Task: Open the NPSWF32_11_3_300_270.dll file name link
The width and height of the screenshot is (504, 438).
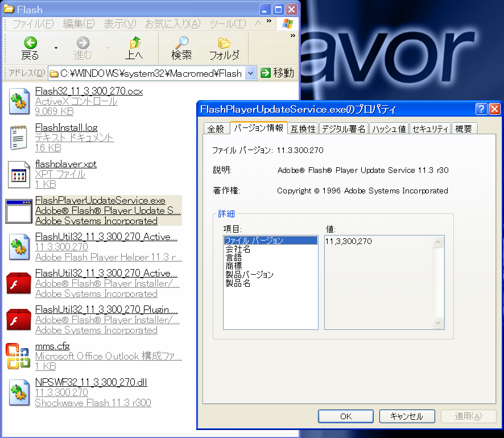Action: [91, 382]
